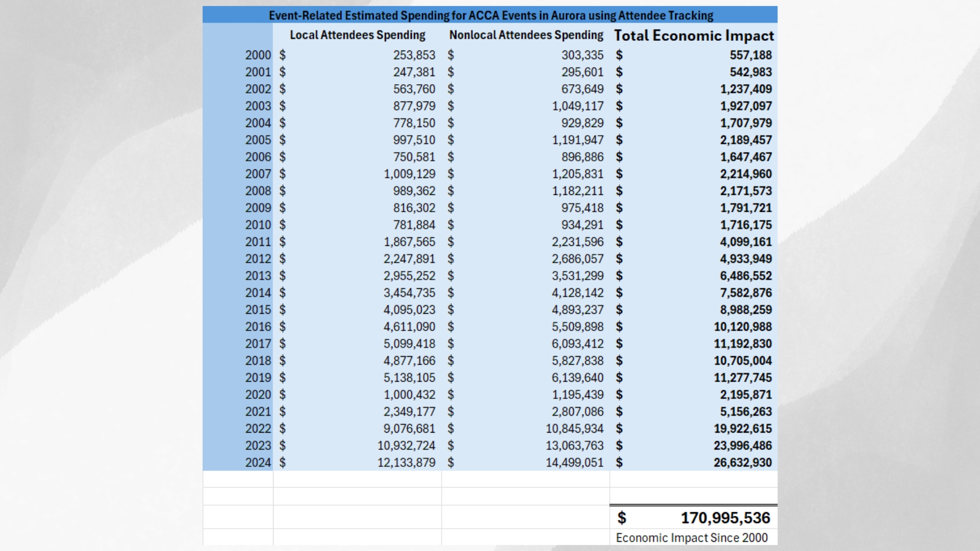Select total impact value 1,647,467
Image resolution: width=980 pixels, height=551 pixels.
click(746, 157)
